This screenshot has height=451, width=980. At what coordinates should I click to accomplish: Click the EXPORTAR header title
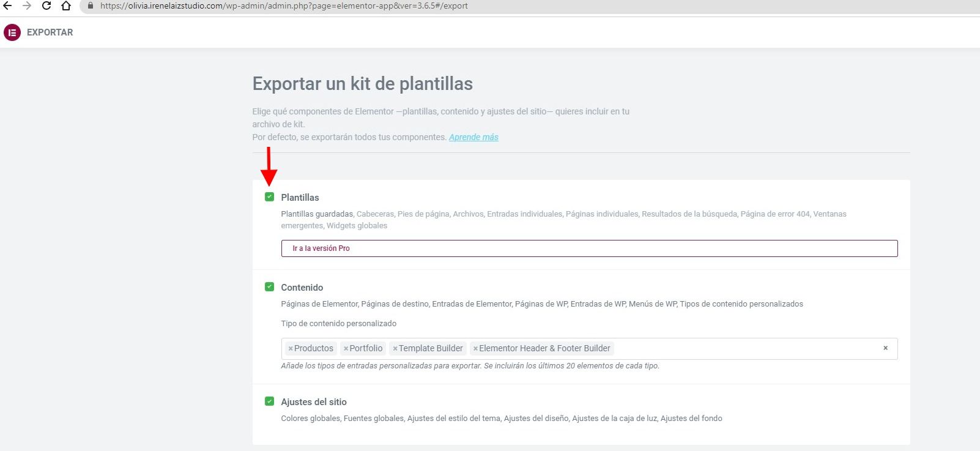click(x=50, y=32)
